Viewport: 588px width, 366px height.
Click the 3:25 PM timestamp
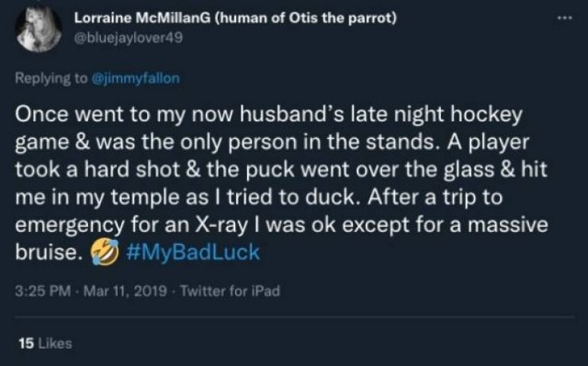(43, 291)
